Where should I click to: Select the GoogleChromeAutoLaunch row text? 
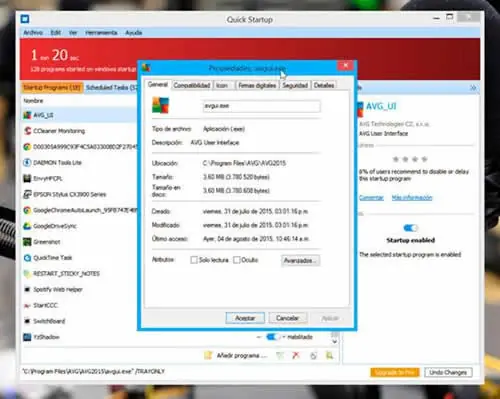click(85, 210)
